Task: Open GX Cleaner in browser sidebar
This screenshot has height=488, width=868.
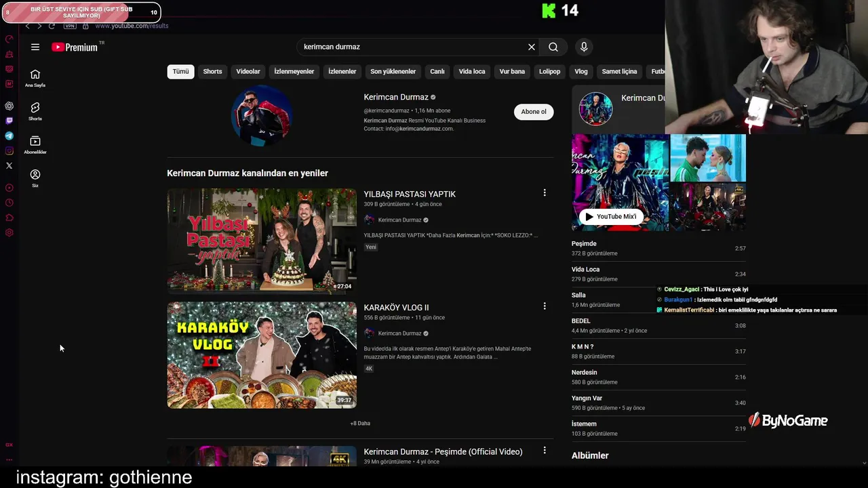Action: pyautogui.click(x=9, y=54)
